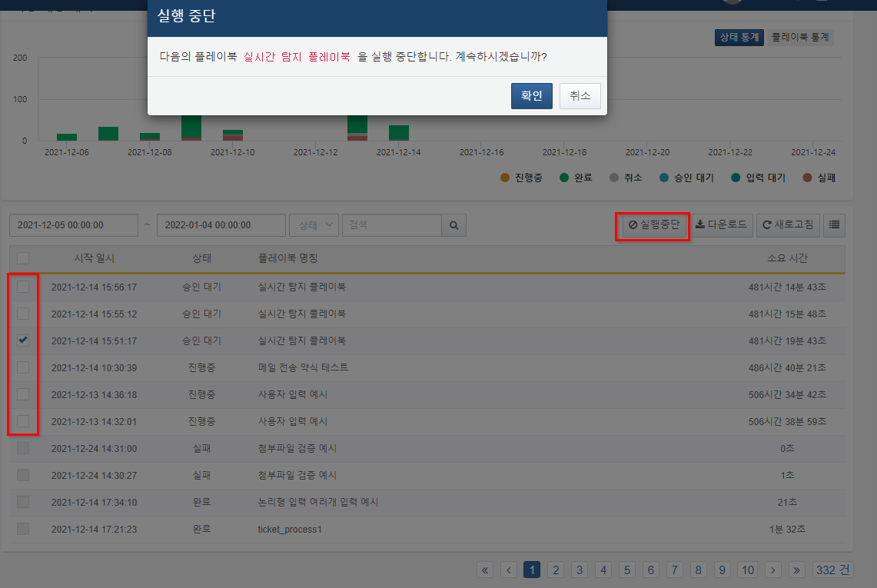
Task: Switch to 상태 통계 tab
Action: click(x=739, y=38)
